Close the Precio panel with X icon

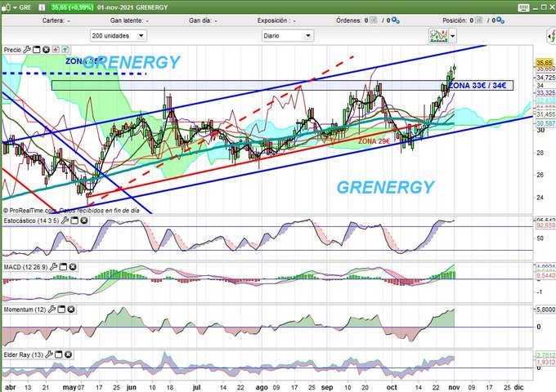click(46, 50)
